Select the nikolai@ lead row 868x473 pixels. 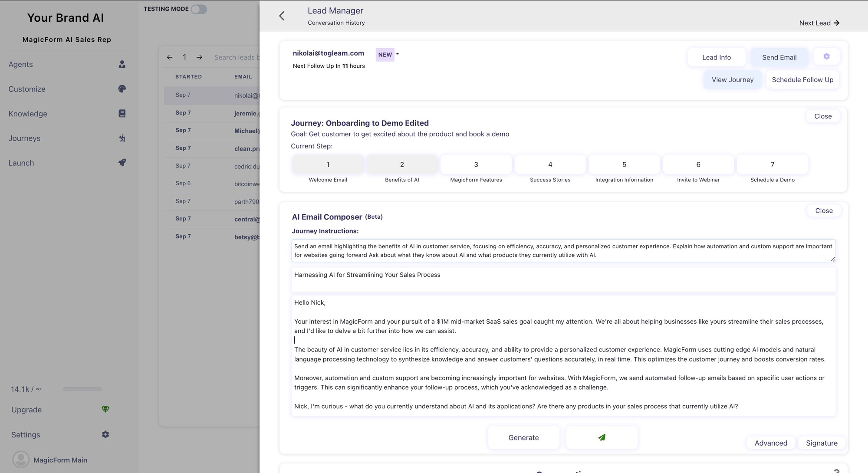[211, 95]
